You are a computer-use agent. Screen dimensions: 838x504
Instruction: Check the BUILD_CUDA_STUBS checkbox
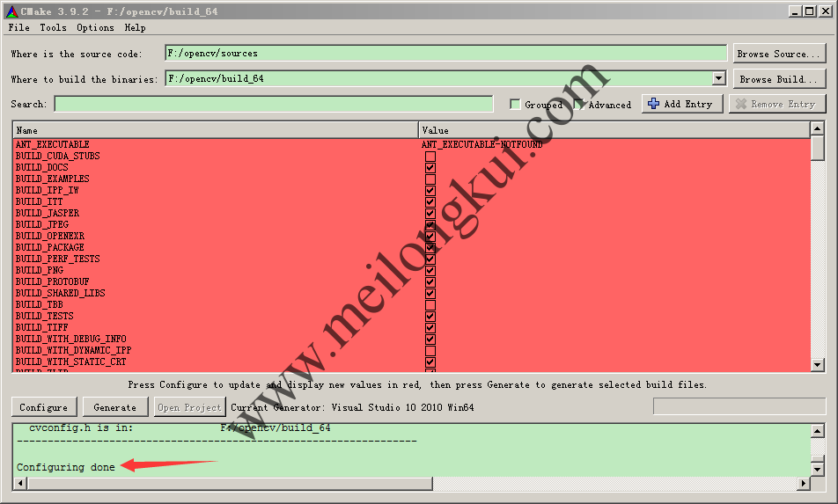click(x=430, y=157)
